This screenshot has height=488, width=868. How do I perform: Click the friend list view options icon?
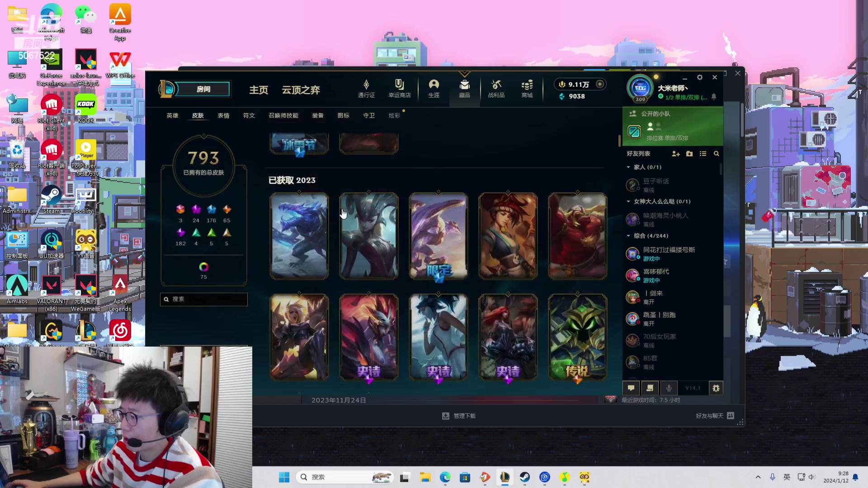703,154
